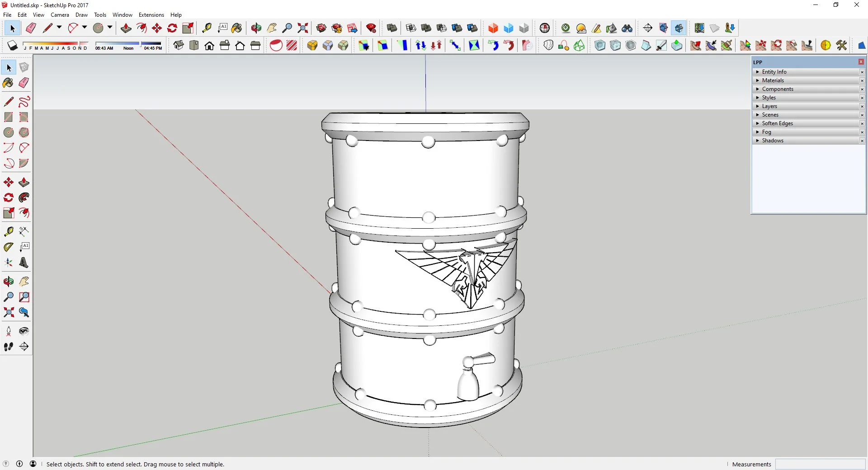
Task: Activate the Zoom Window tool
Action: [x=24, y=297]
